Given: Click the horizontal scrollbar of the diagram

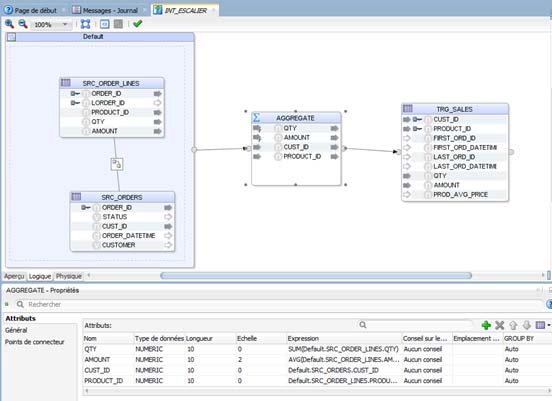Looking at the screenshot, I should click(316, 275).
